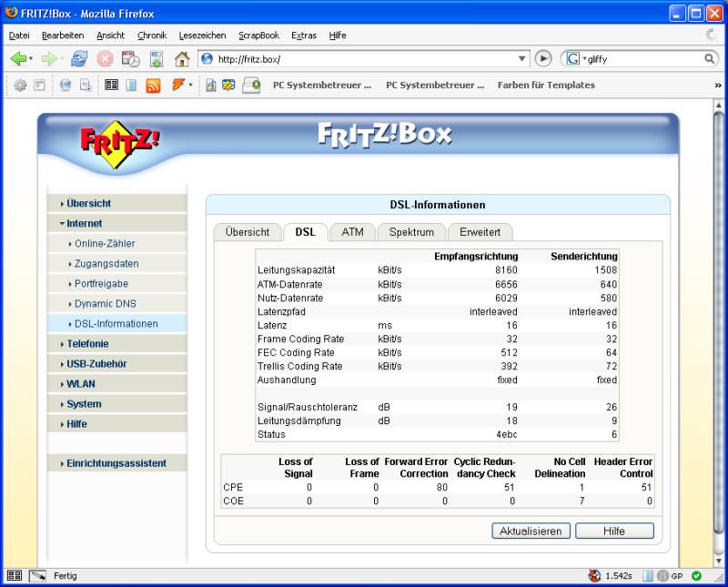
Task: Click the printer icon with green arrow
Action: click(x=251, y=86)
